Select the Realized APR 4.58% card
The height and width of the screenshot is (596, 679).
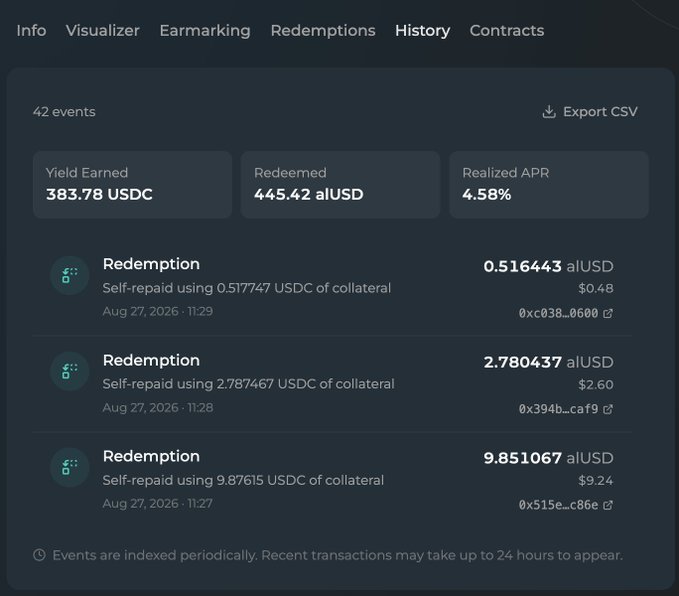pos(549,185)
